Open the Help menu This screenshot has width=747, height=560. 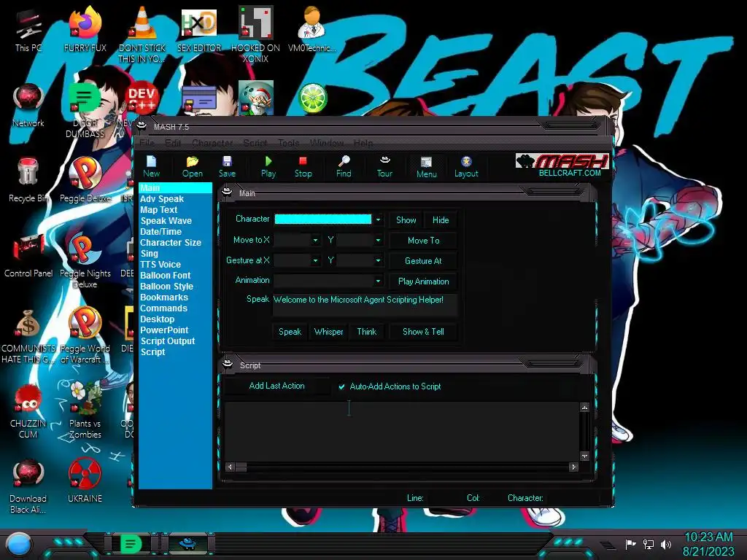pos(363,143)
